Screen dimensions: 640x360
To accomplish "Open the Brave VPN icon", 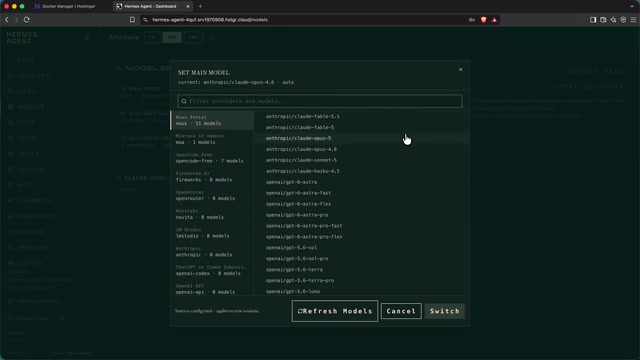I will click(623, 20).
